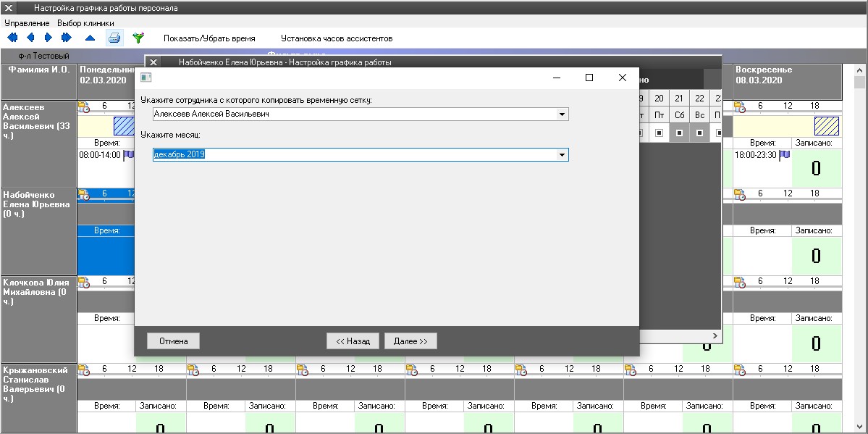Click the Отмена button

(173, 341)
